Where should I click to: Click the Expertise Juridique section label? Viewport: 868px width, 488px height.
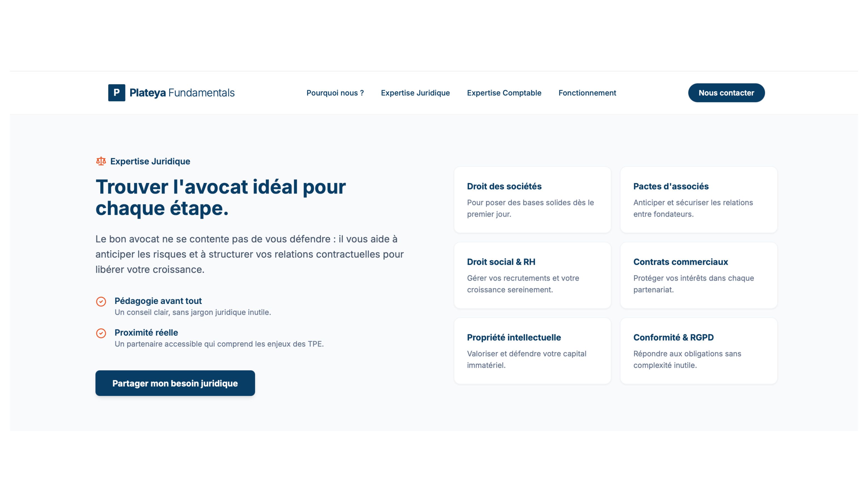point(150,161)
